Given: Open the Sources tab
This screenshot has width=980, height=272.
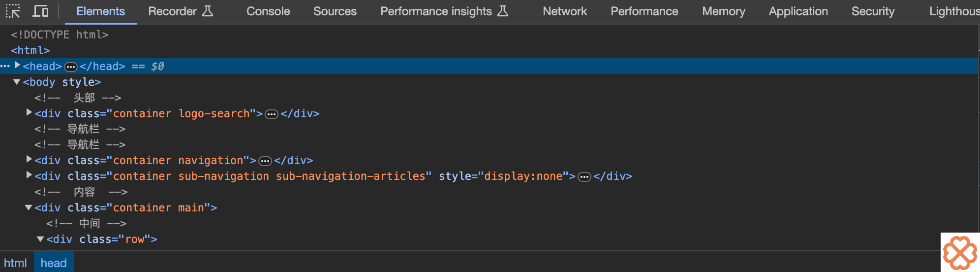Looking at the screenshot, I should [335, 11].
